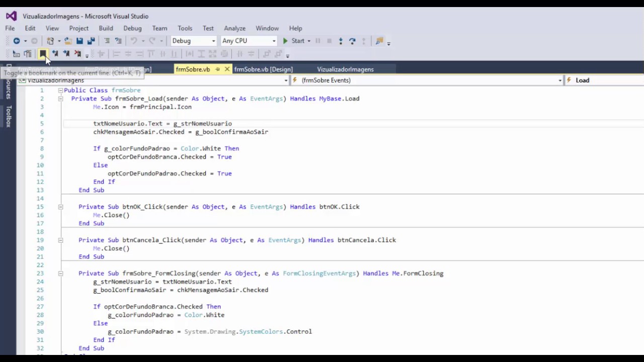Viewport: 644px width, 362px height.
Task: Click on btnCancela.Click at line 19
Action: point(367,240)
